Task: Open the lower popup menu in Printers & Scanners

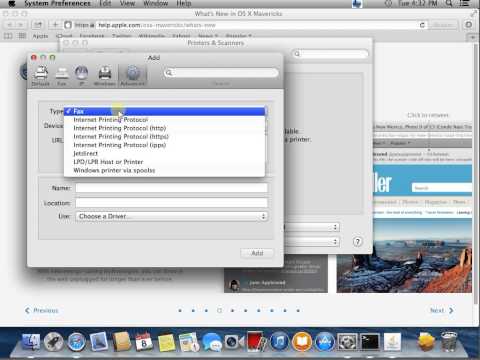Action: pyautogui.click(x=312, y=241)
